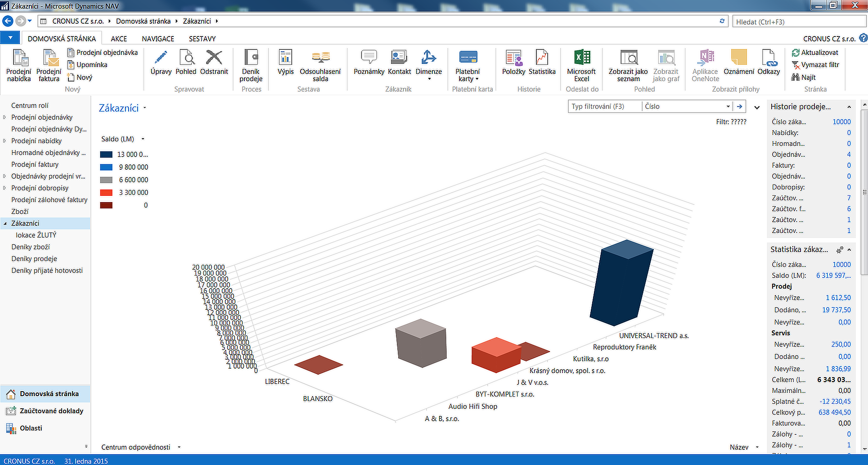Collapse the Historie prodeje factbox
Viewport: 868px width, 465px height.
click(849, 107)
